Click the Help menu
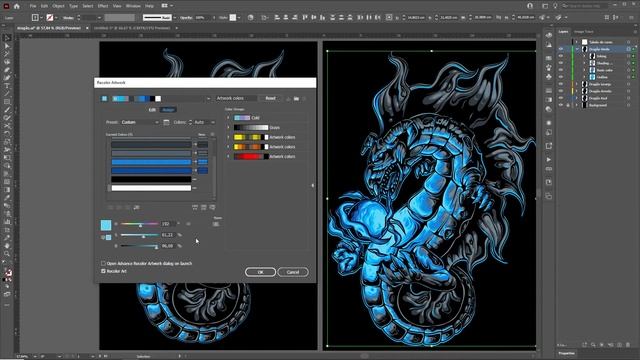Screen dimensions: 640x360 [149, 6]
